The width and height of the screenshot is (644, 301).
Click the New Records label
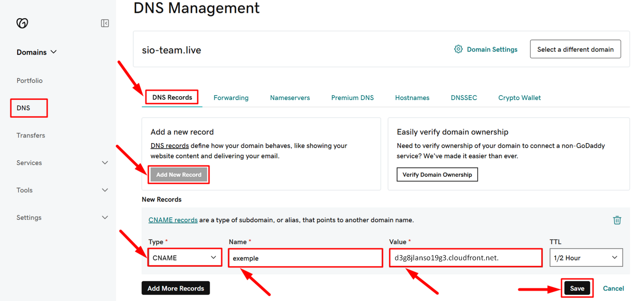161,199
